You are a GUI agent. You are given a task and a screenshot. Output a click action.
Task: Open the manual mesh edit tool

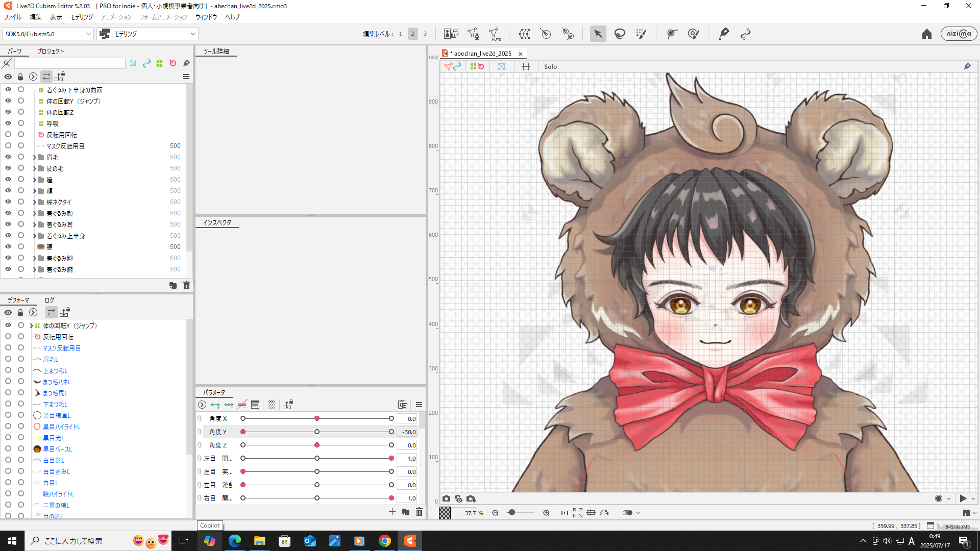[x=473, y=34]
